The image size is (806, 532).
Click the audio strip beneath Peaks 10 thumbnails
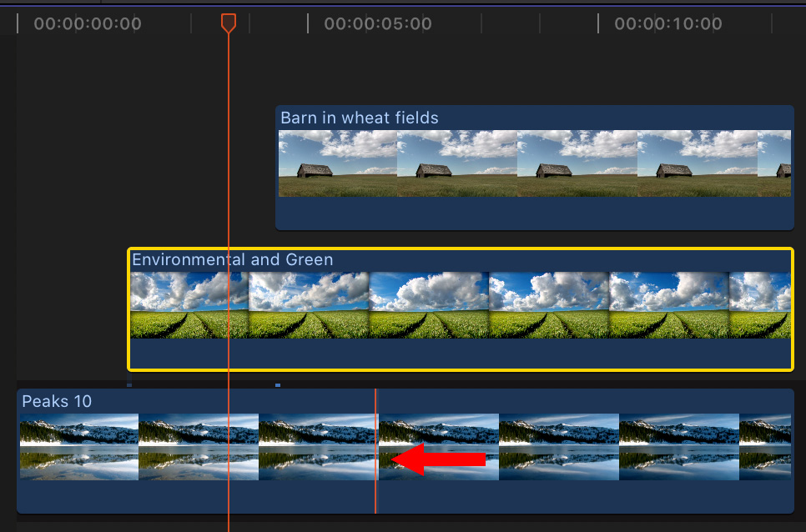pyautogui.click(x=405, y=497)
